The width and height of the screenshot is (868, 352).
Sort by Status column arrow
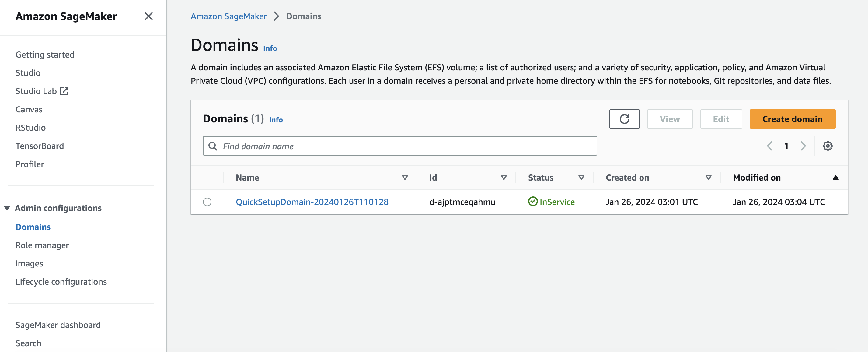tap(581, 178)
